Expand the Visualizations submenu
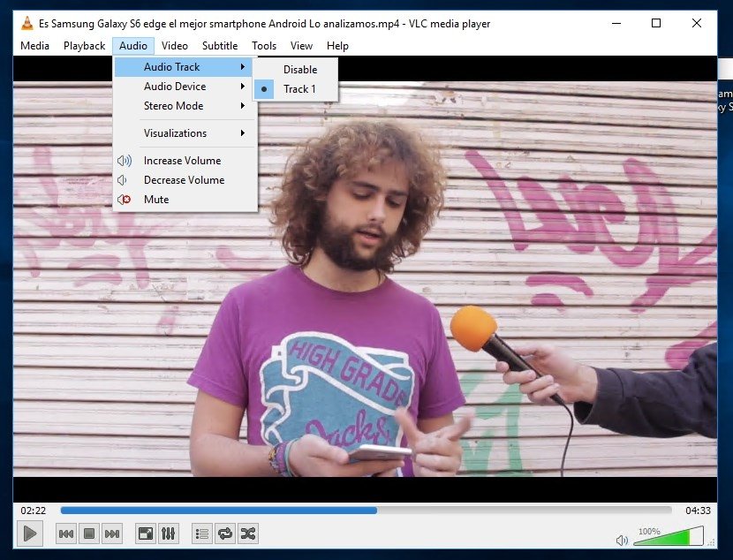This screenshot has height=560, width=733. (184, 133)
